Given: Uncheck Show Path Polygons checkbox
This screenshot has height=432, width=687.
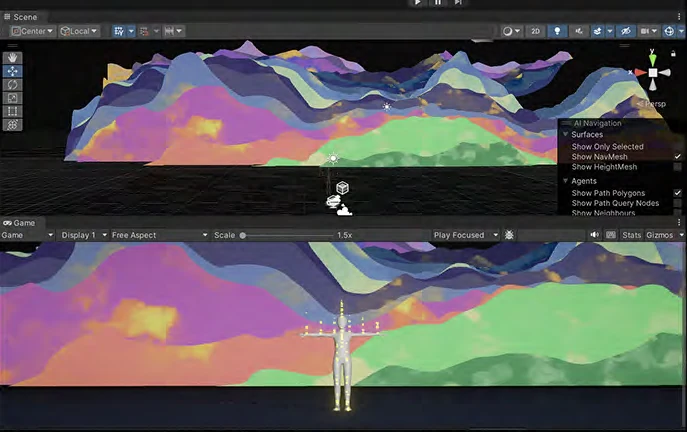Looking at the screenshot, I should click(677, 193).
